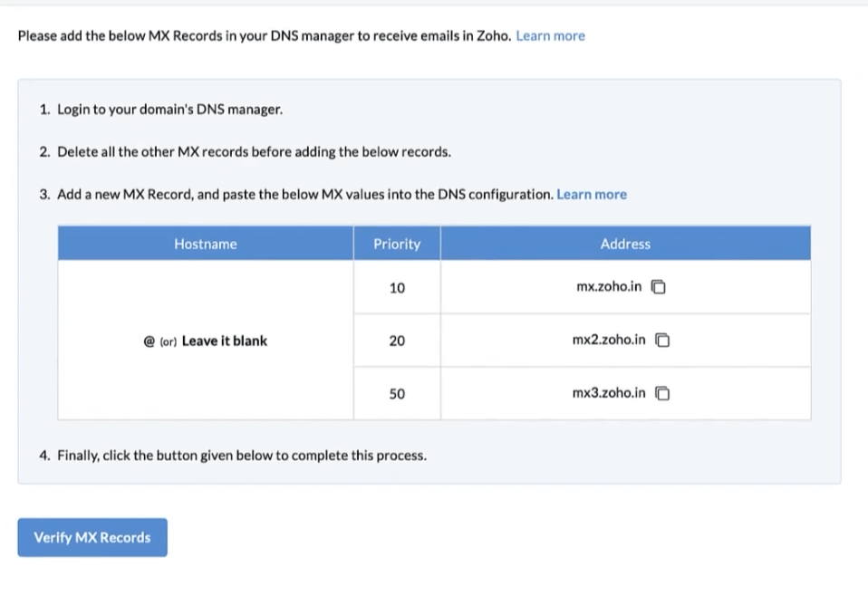Select the mx.zoho.in address text

click(x=609, y=286)
